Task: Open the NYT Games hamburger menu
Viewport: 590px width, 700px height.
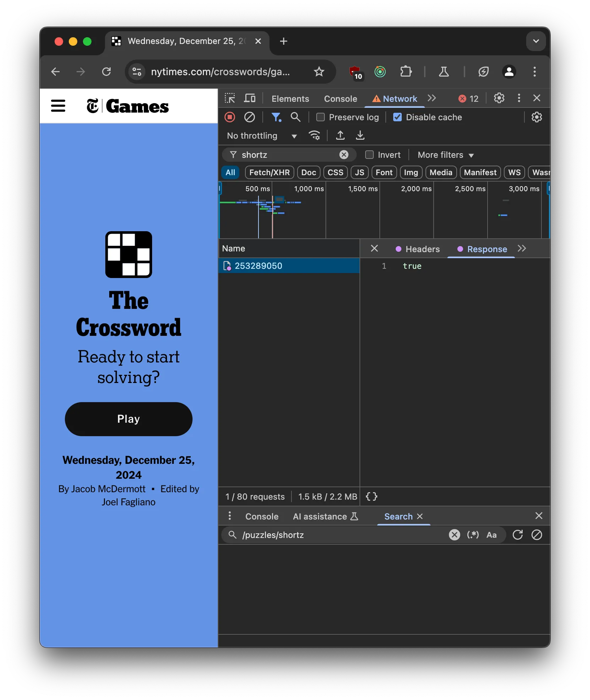Action: pyautogui.click(x=58, y=106)
